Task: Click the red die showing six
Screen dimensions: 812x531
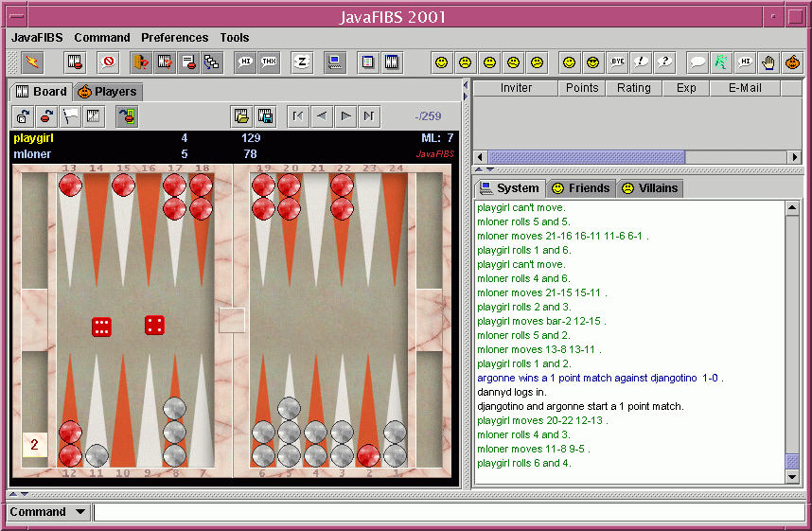Action: (x=101, y=327)
